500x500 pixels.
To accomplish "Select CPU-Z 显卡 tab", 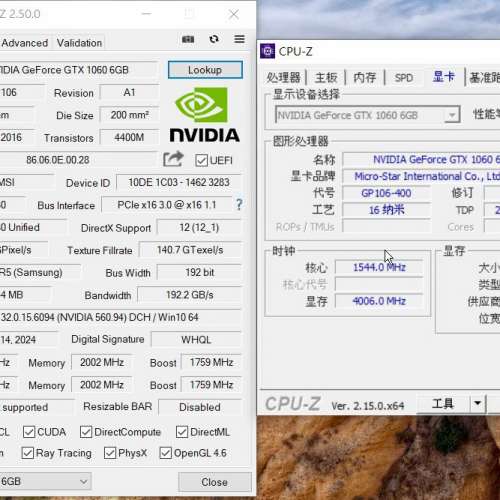I will click(444, 77).
